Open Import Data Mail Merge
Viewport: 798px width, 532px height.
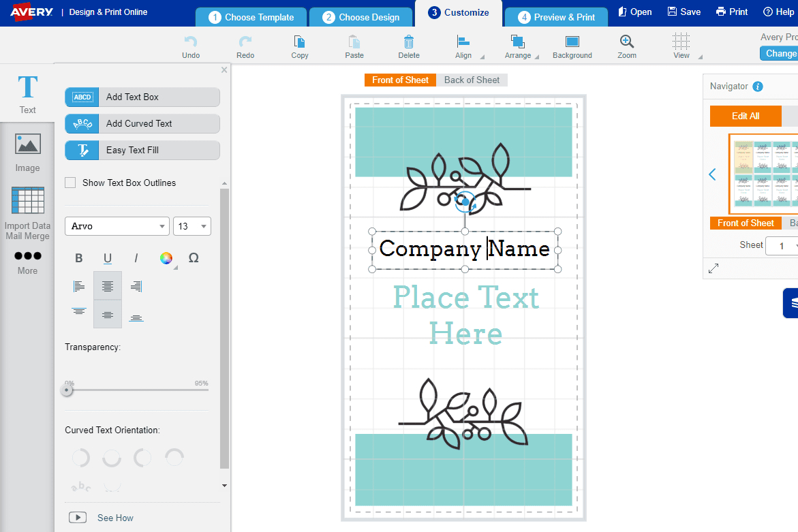(27, 212)
